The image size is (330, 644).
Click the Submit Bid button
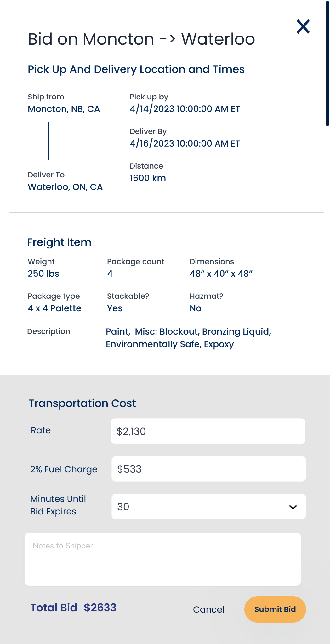click(275, 609)
